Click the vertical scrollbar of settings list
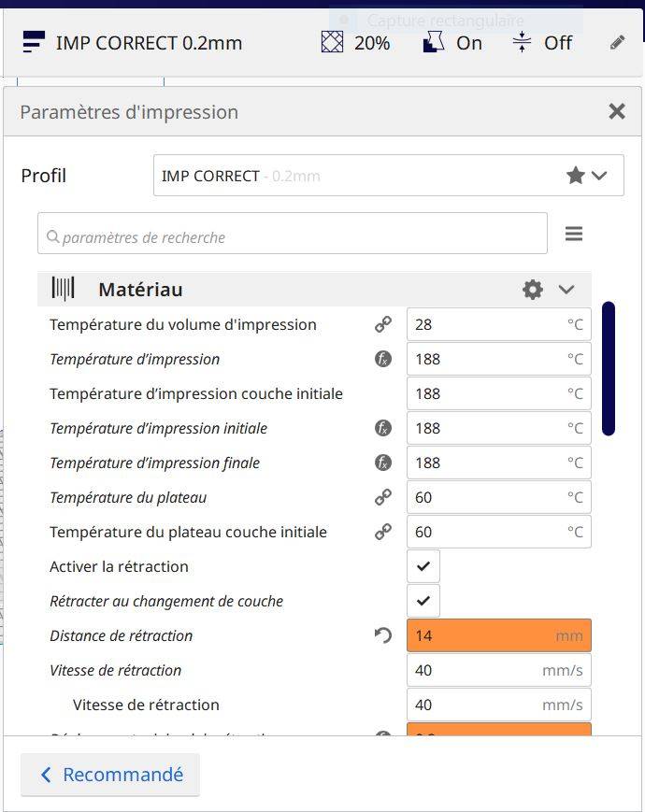Viewport: 645px width, 812px height. point(609,368)
